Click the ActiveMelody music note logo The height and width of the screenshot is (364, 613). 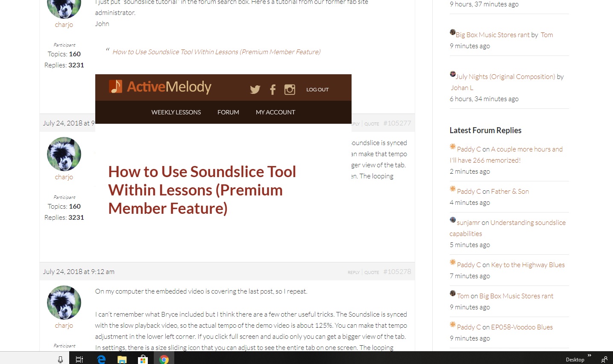point(116,87)
